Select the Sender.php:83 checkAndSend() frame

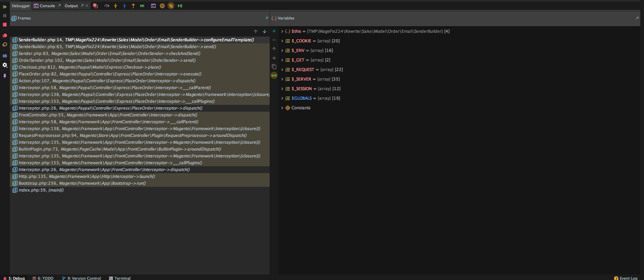[x=140, y=54]
